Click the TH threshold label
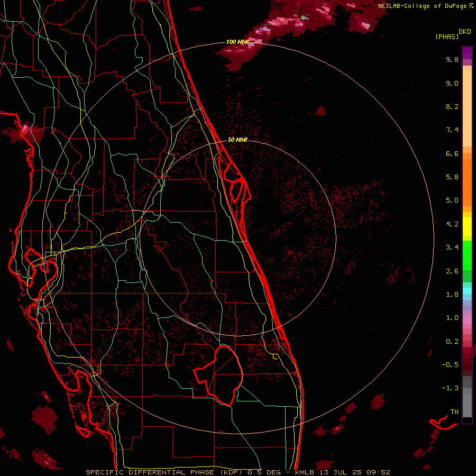The width and height of the screenshot is (476, 476). (x=454, y=412)
